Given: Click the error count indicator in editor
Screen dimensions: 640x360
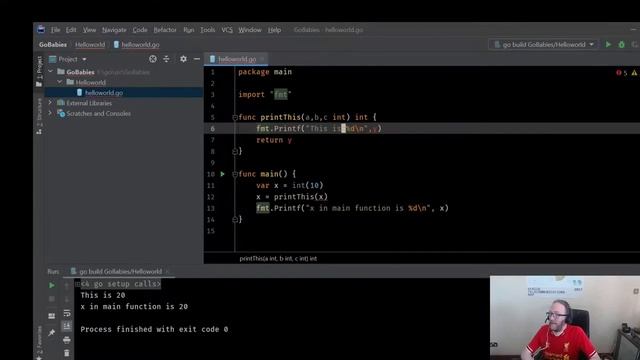Looking at the screenshot, I should coord(621,73).
